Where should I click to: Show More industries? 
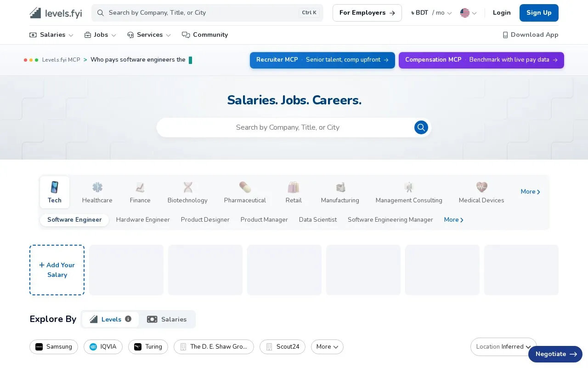pos(531,192)
